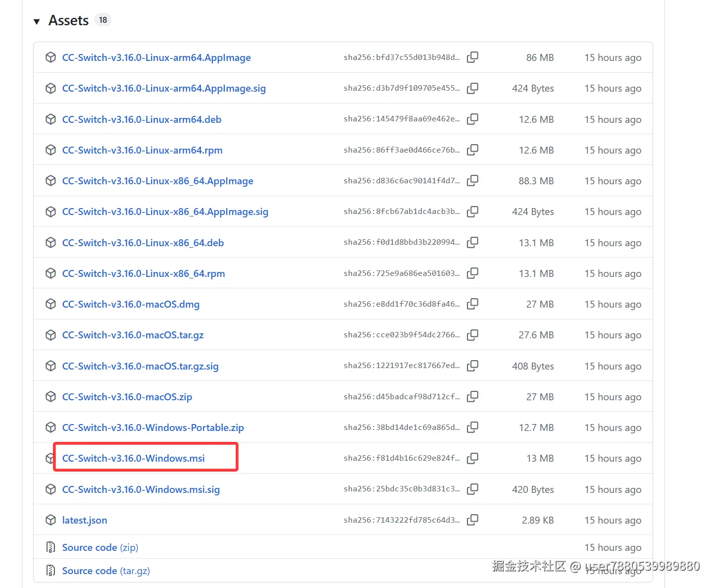Select hash text sha256:f81d4b16c629e824f…
Image resolution: width=715 pixels, height=588 pixels.
[x=402, y=458]
